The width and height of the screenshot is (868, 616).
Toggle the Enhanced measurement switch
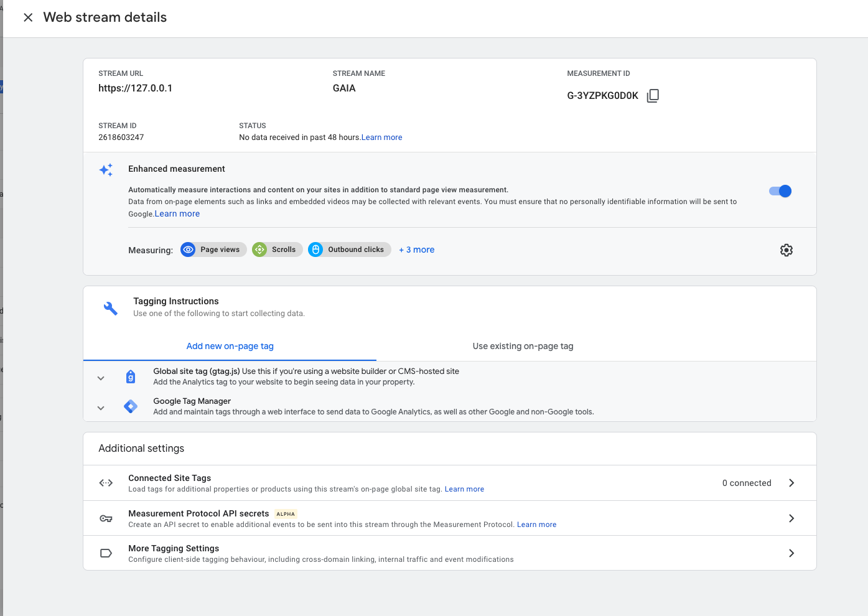(x=780, y=191)
